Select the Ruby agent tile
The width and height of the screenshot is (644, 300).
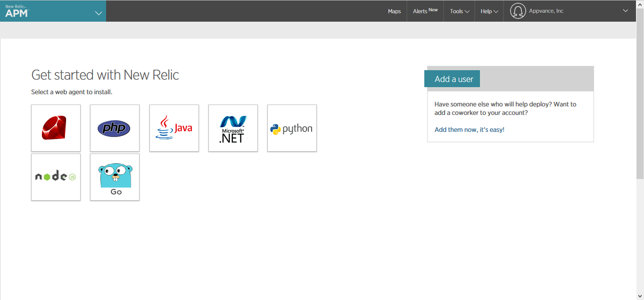click(x=56, y=128)
